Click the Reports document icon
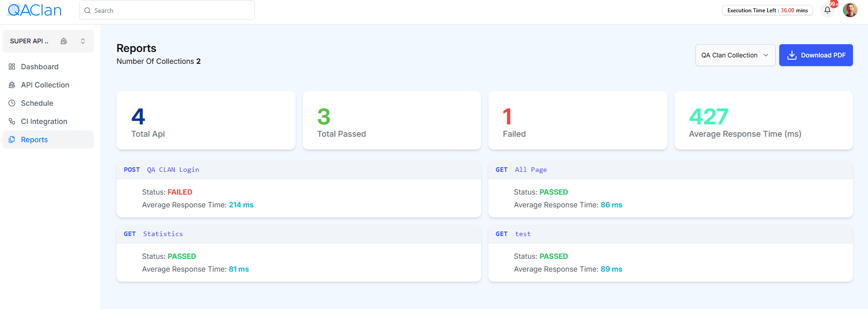 (x=12, y=139)
